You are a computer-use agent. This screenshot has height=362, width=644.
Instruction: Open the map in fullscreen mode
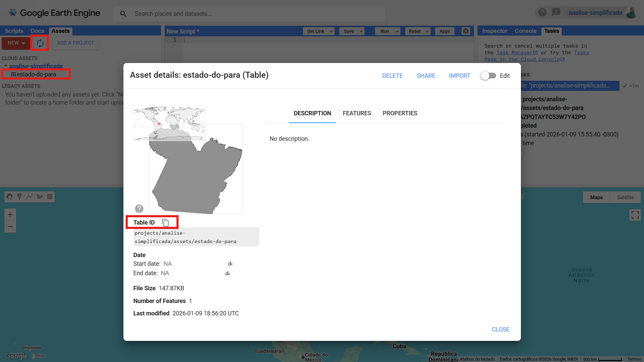pyautogui.click(x=635, y=215)
